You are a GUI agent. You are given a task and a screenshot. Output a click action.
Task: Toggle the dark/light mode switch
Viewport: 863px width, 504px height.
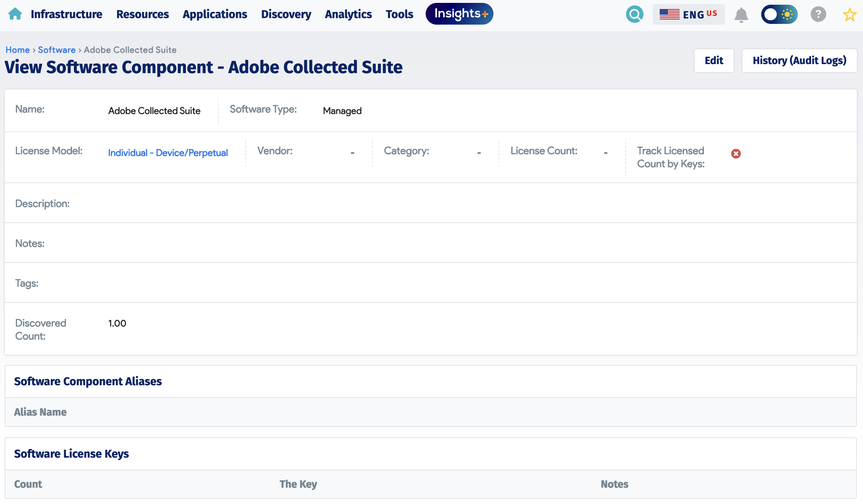coord(780,14)
